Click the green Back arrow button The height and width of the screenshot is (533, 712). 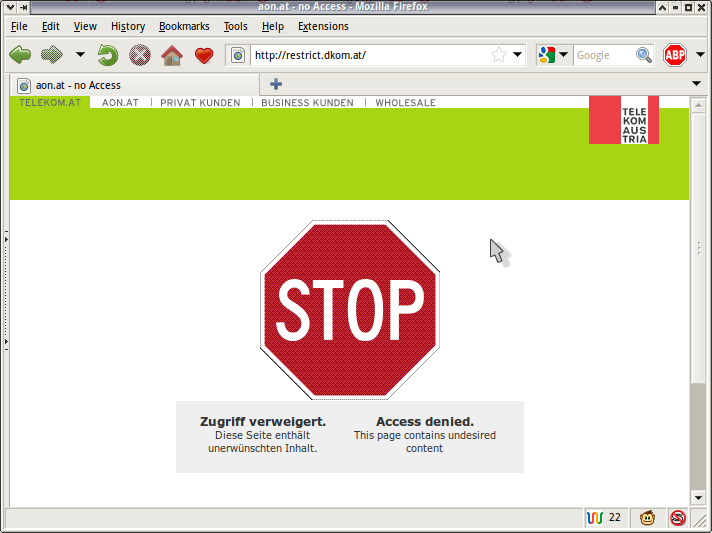point(20,55)
